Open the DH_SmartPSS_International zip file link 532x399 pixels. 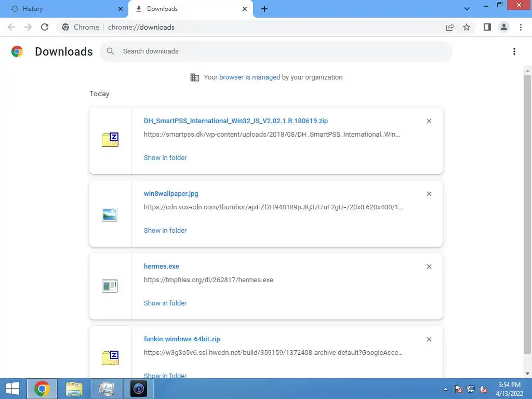(236, 121)
